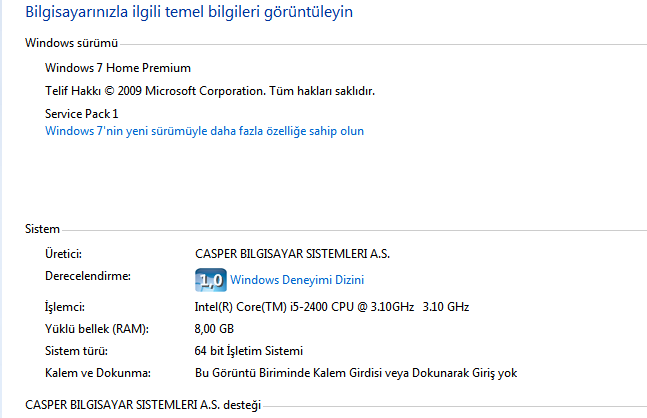
Task: Open 'Windows 7'nin yeni sürümüyle daha fazla özelliğe sahip olun' link
Action: (x=204, y=131)
